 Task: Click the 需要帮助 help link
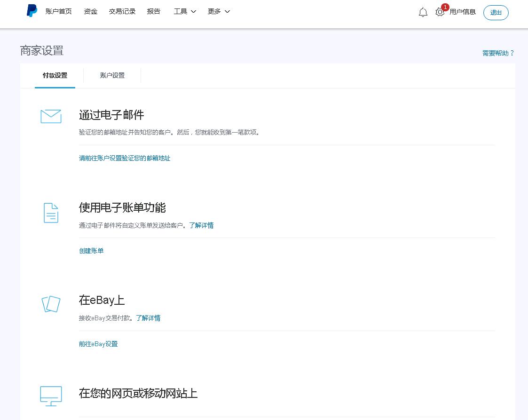(496, 53)
